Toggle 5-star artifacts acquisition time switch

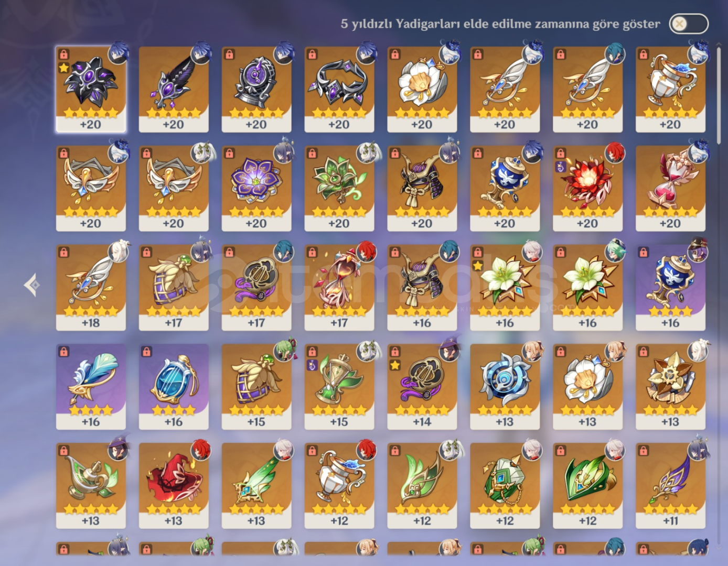pyautogui.click(x=688, y=24)
